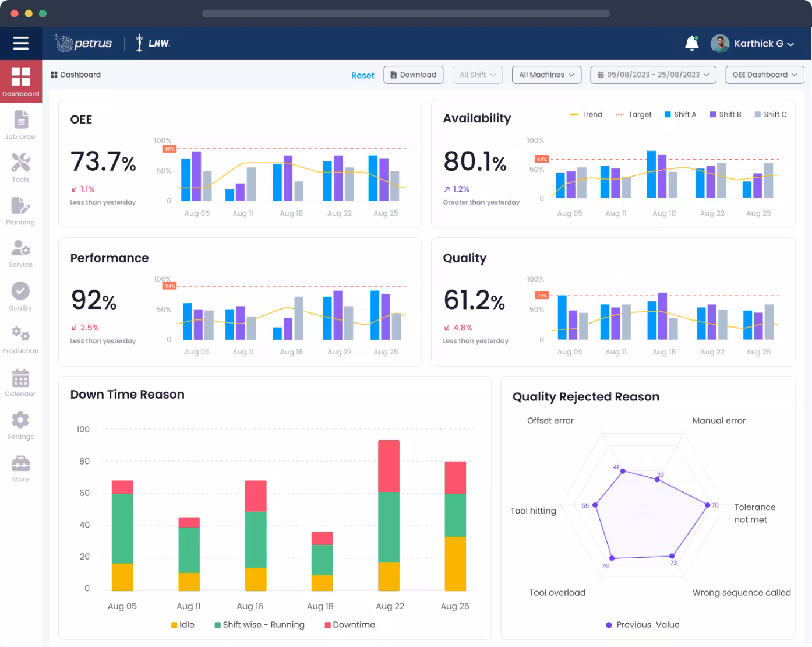Toggle Downtime legend item
Image resolution: width=812 pixels, height=647 pixels.
pyautogui.click(x=350, y=624)
